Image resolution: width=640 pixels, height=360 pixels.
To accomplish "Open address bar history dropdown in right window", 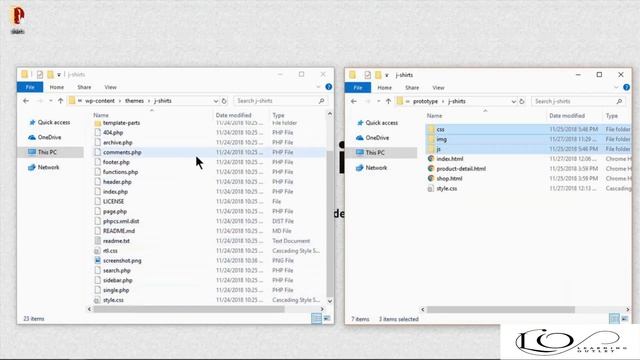I will [x=513, y=101].
